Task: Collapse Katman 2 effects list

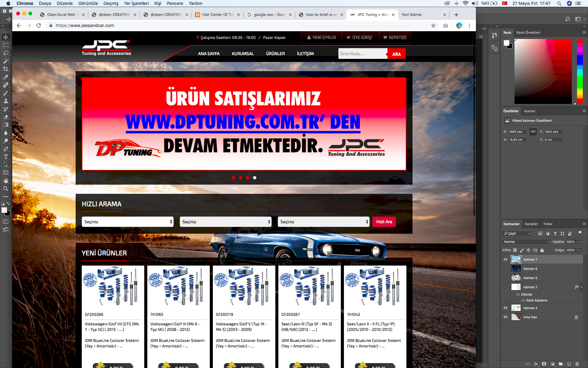Action: click(x=581, y=287)
